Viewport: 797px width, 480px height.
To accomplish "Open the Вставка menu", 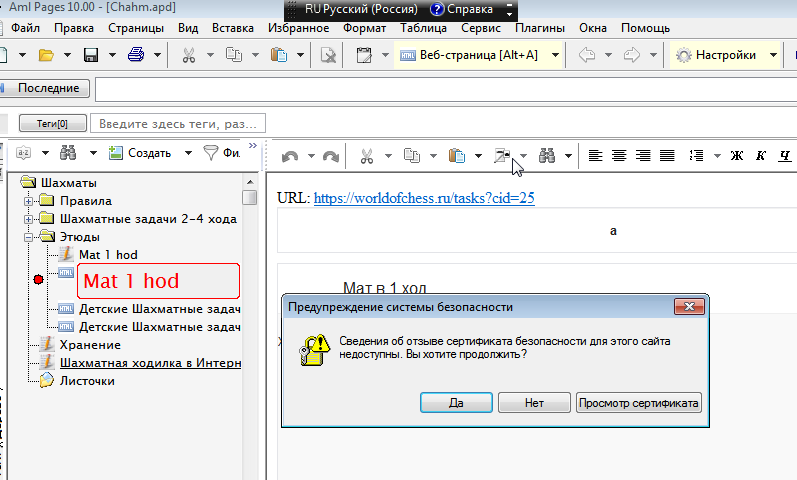I will [x=233, y=28].
